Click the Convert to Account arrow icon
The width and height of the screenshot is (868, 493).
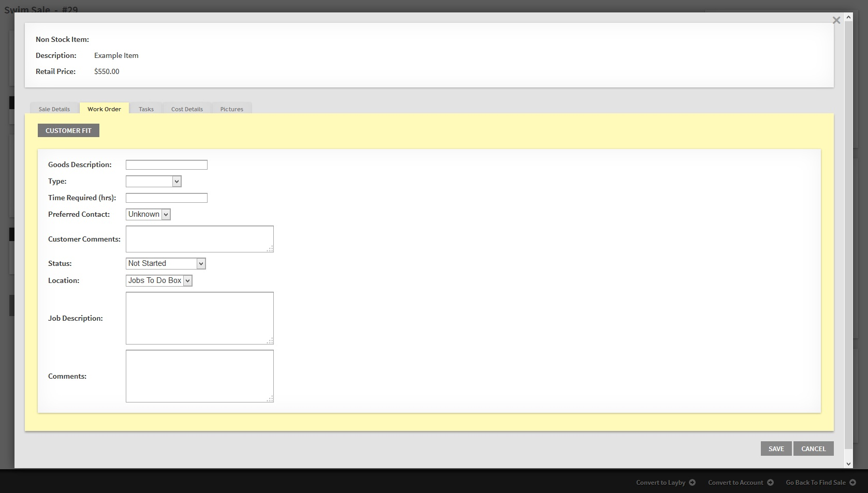(x=770, y=483)
